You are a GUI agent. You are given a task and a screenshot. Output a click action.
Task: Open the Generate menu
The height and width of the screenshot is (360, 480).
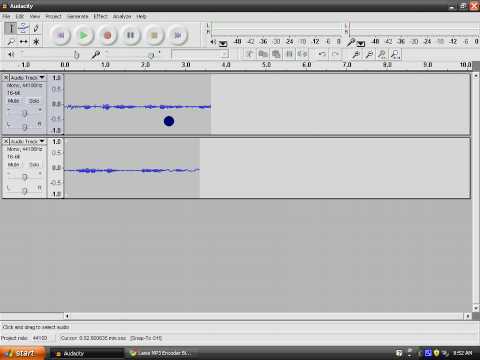77,16
